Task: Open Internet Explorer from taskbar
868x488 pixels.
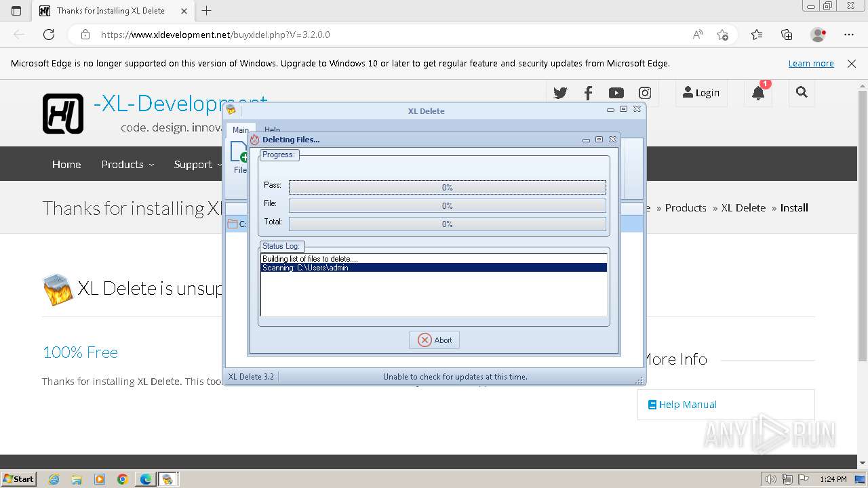Action: (x=54, y=479)
